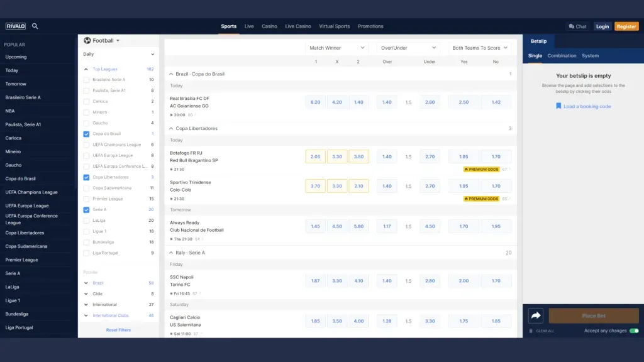The image size is (644, 362).
Task: Select the Combination betslip tab
Action: pyautogui.click(x=562, y=55)
